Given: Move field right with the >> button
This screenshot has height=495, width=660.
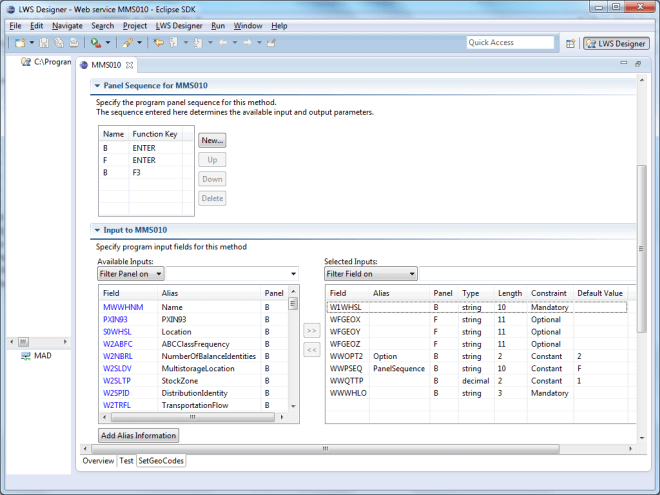Looking at the screenshot, I should click(311, 329).
